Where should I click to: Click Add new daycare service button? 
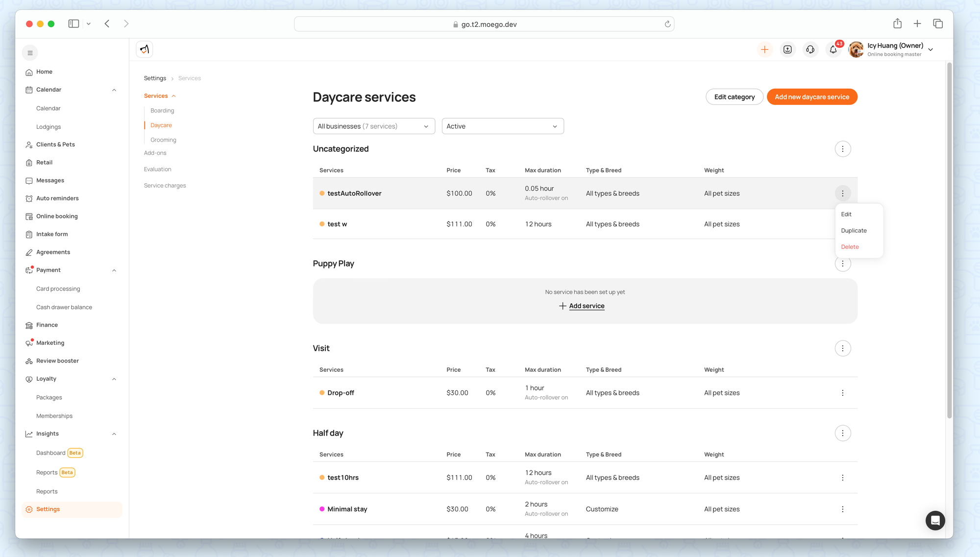[811, 97]
